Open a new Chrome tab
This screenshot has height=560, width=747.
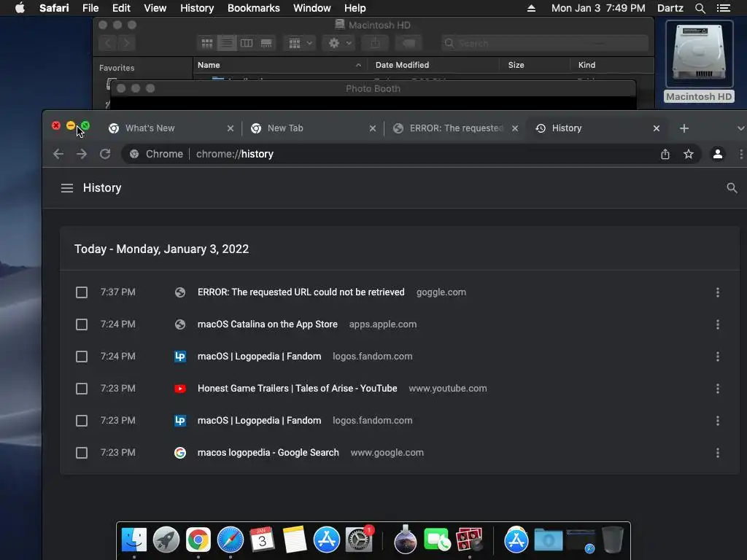[x=684, y=128]
